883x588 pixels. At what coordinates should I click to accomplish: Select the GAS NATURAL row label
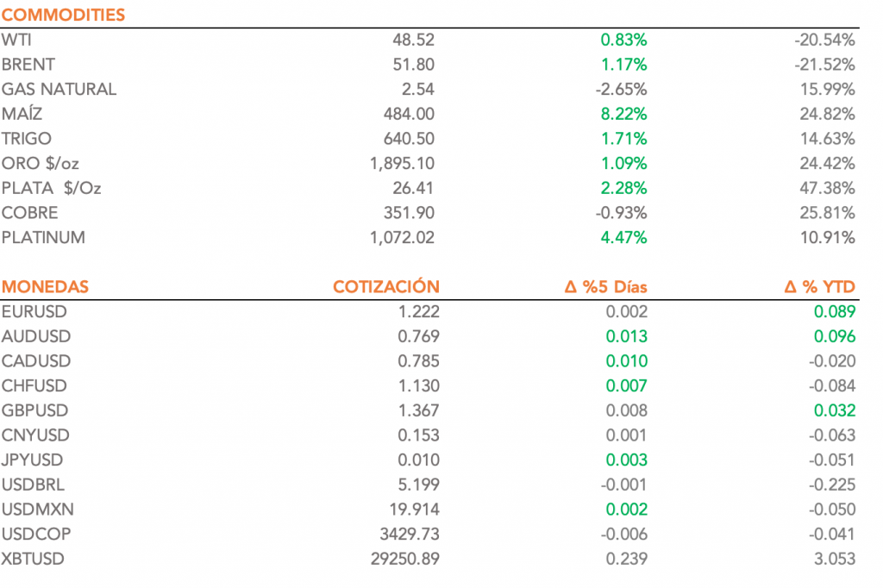[59, 89]
